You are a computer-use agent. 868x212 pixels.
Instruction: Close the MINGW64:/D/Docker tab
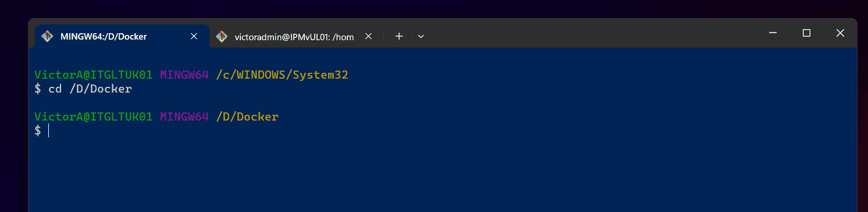(x=194, y=36)
